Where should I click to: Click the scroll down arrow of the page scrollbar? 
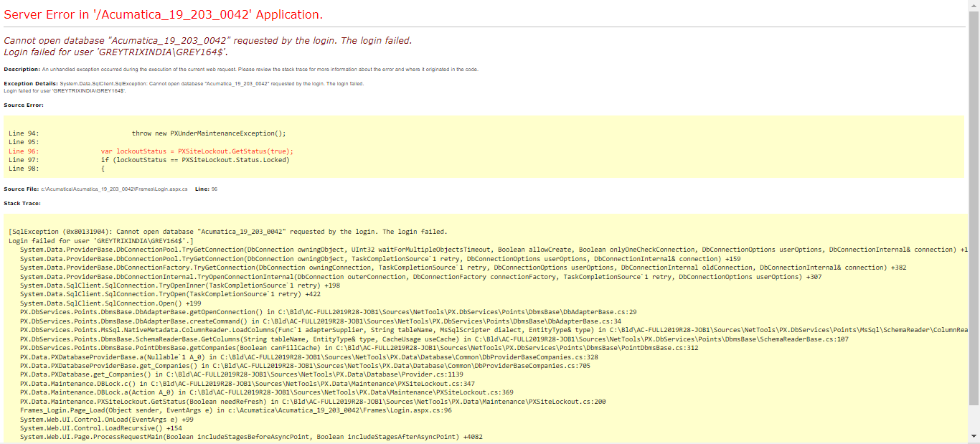[974, 435]
